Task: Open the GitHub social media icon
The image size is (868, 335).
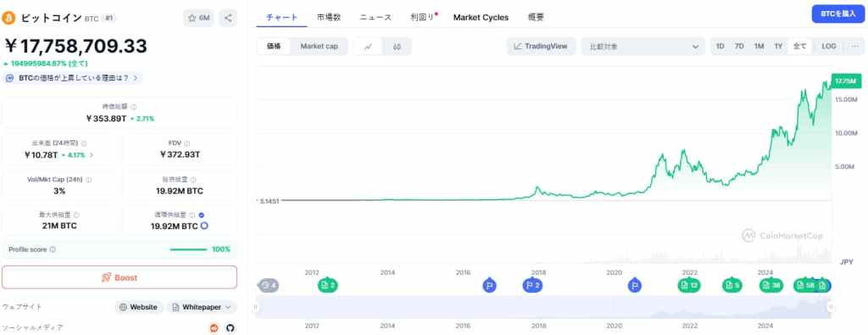Action: (x=231, y=328)
